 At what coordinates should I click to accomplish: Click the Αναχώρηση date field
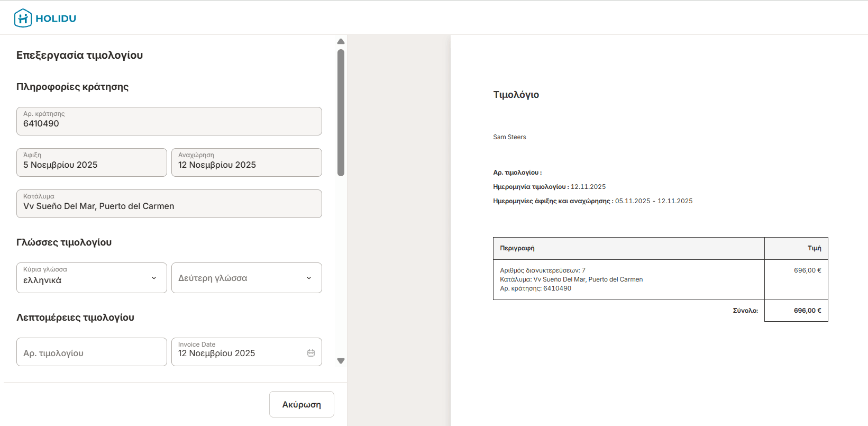tap(246, 162)
